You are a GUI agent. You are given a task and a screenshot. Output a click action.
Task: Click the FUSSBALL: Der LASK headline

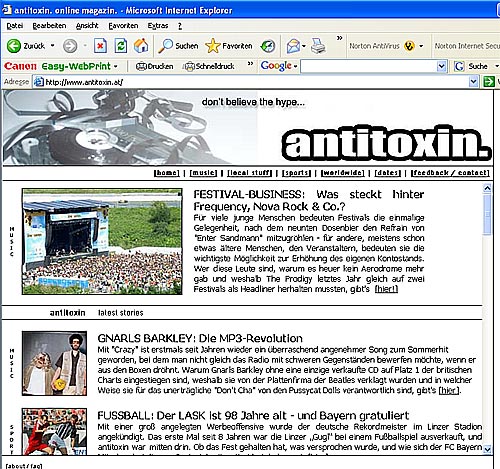tap(253, 416)
